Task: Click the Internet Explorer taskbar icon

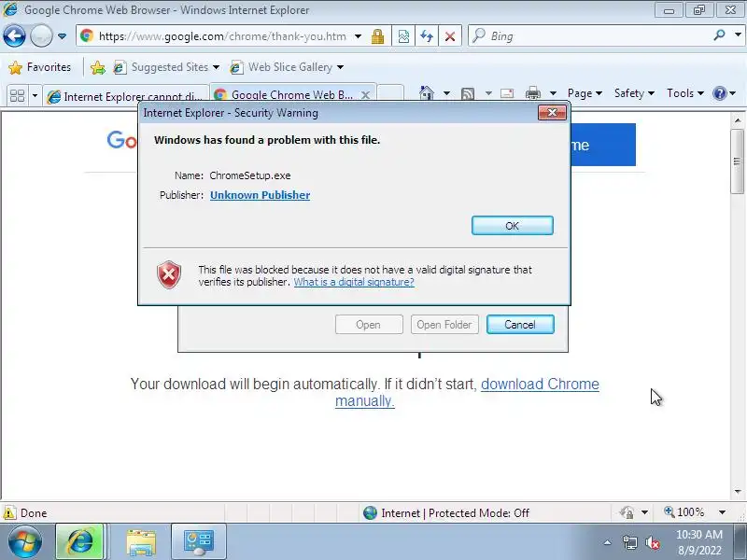Action: (79, 541)
